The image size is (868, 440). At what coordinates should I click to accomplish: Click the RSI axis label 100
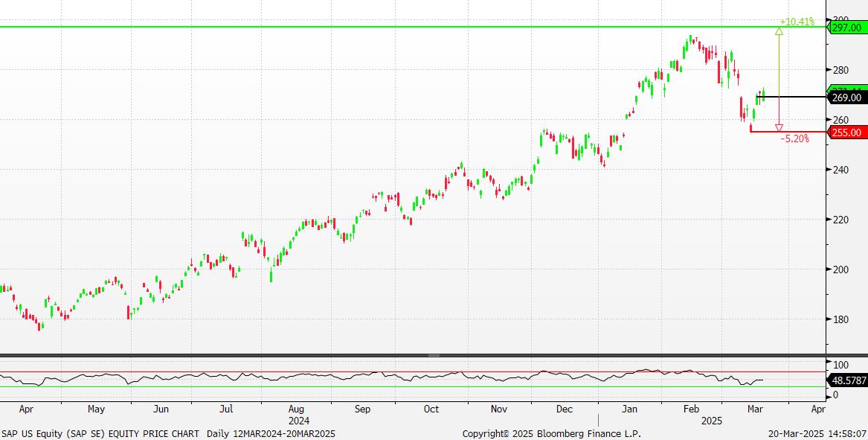coord(840,365)
